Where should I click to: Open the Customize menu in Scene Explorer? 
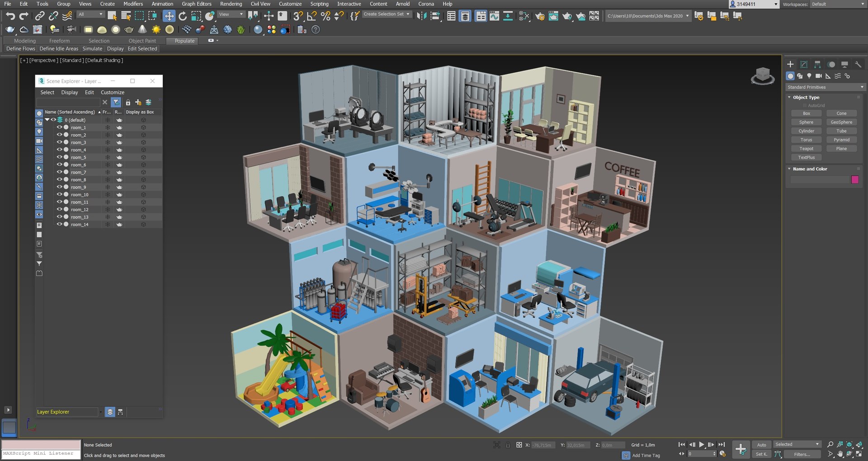pos(112,92)
